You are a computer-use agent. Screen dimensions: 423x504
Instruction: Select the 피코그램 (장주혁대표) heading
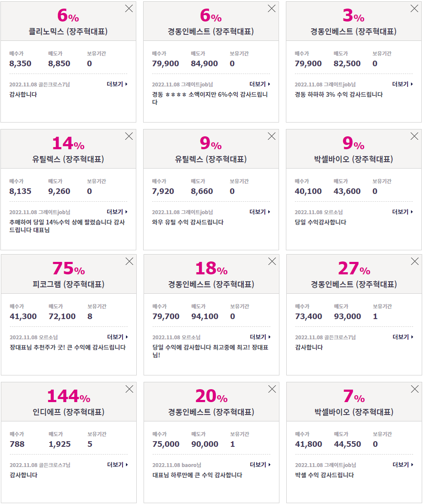pos(68,284)
